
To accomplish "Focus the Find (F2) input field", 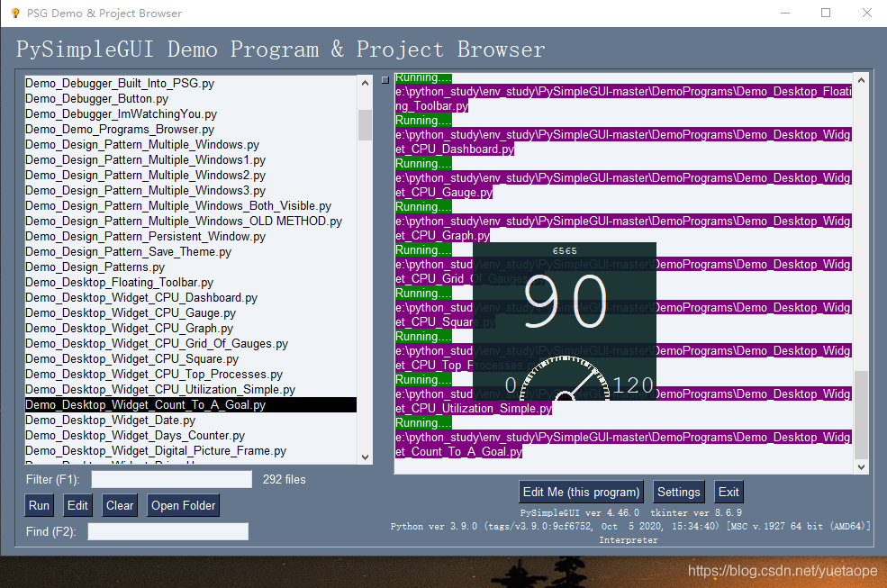I will click(x=168, y=531).
